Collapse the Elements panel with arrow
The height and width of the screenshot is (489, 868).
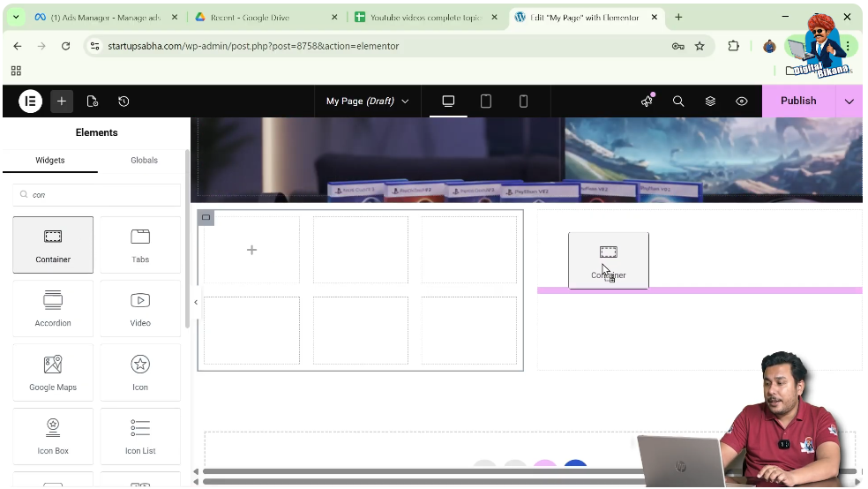(x=196, y=302)
